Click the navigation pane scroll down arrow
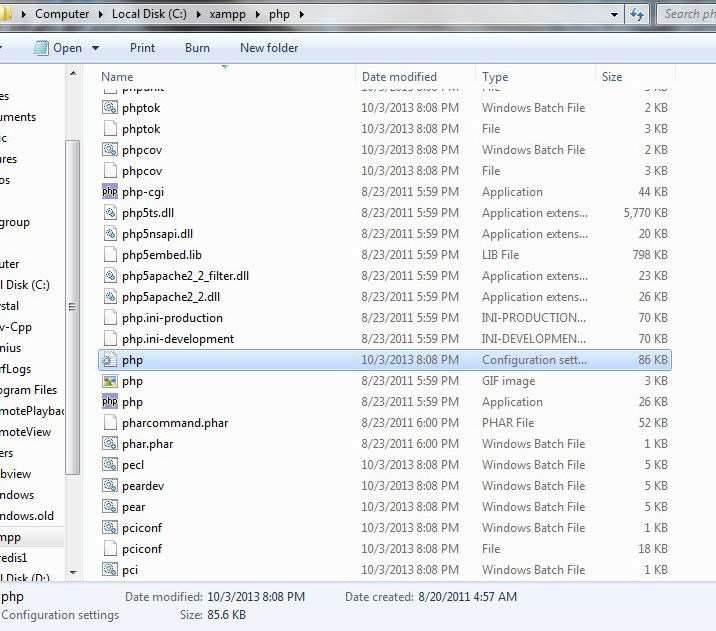The width and height of the screenshot is (716, 631). click(x=73, y=572)
